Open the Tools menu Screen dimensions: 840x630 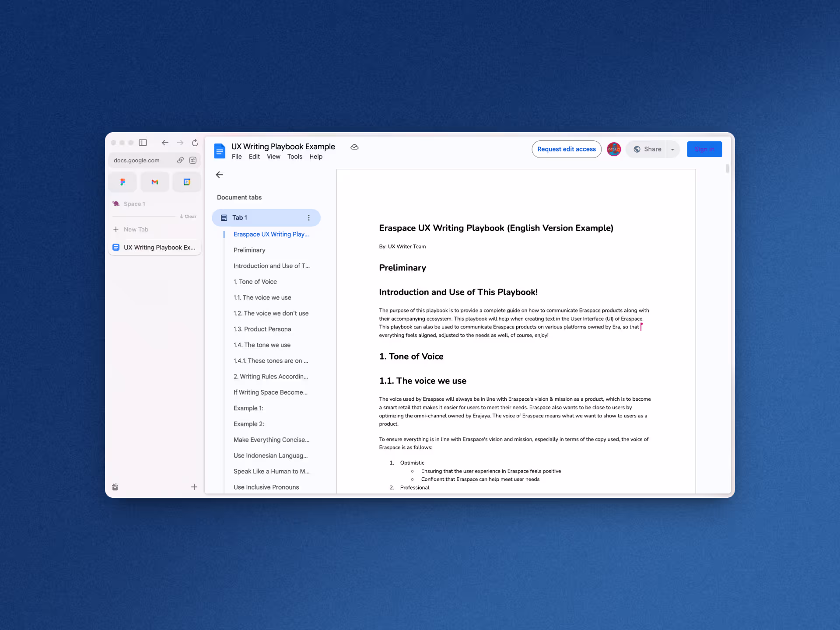point(295,157)
